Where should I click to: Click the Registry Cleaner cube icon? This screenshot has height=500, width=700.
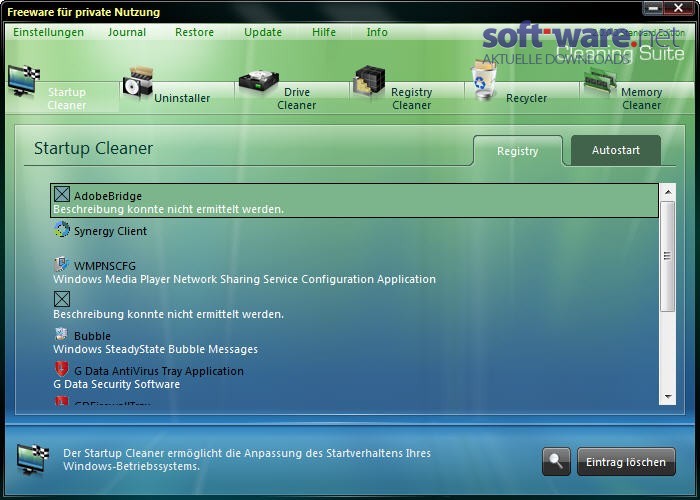pyautogui.click(x=369, y=80)
